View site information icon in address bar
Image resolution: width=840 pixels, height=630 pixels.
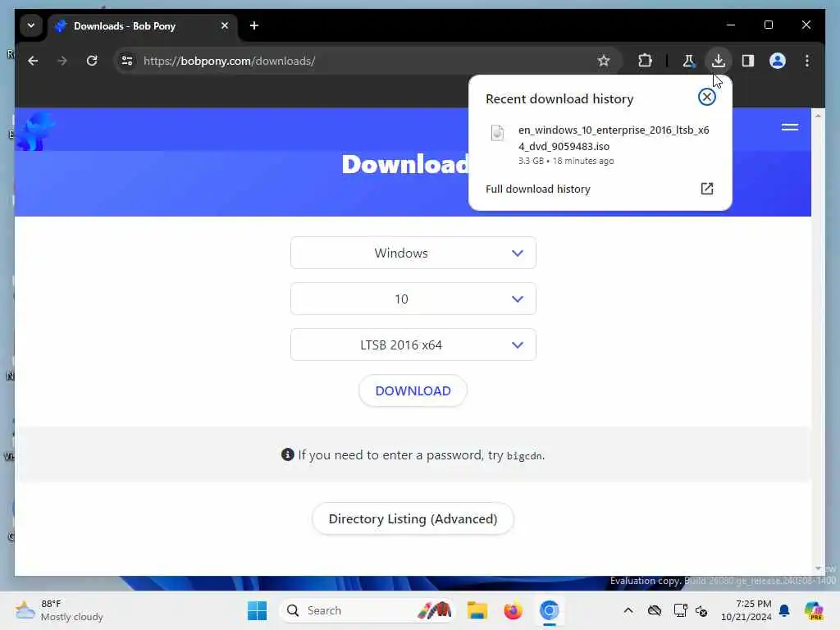[127, 61]
